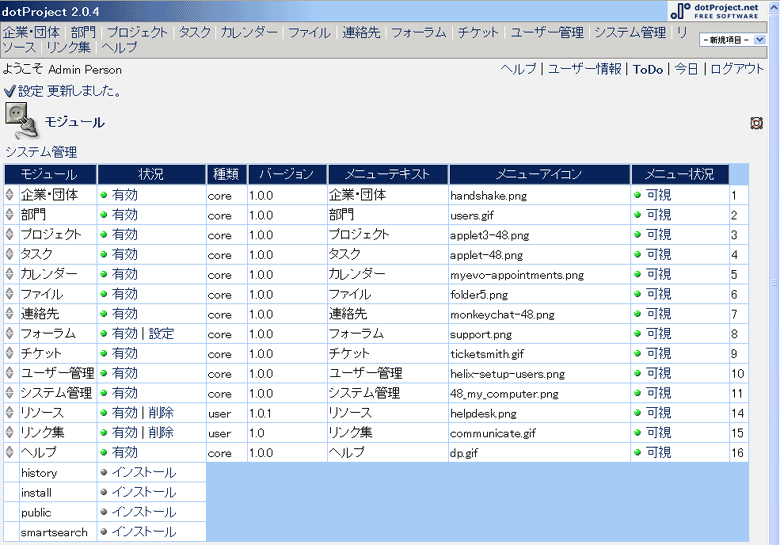Open 企業・団体 in top navigation
This screenshot has height=545, width=780.
31,32
